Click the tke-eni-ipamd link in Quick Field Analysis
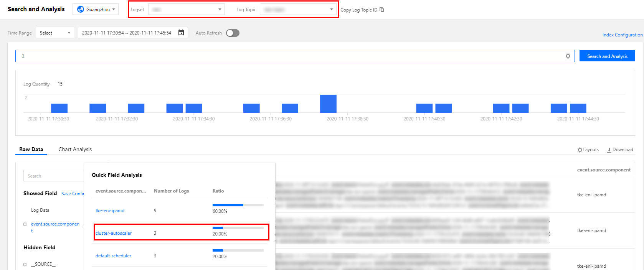 tap(110, 211)
